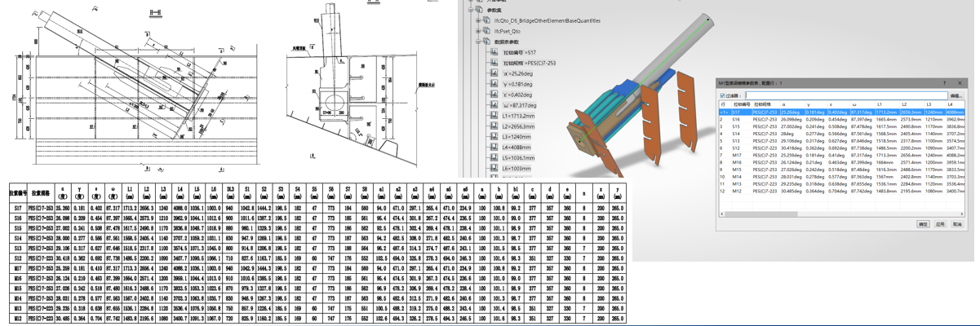Viewport: 980px width, 326px height.
Task: Toggle the 过滤器 filter checkbox
Action: 722,95
